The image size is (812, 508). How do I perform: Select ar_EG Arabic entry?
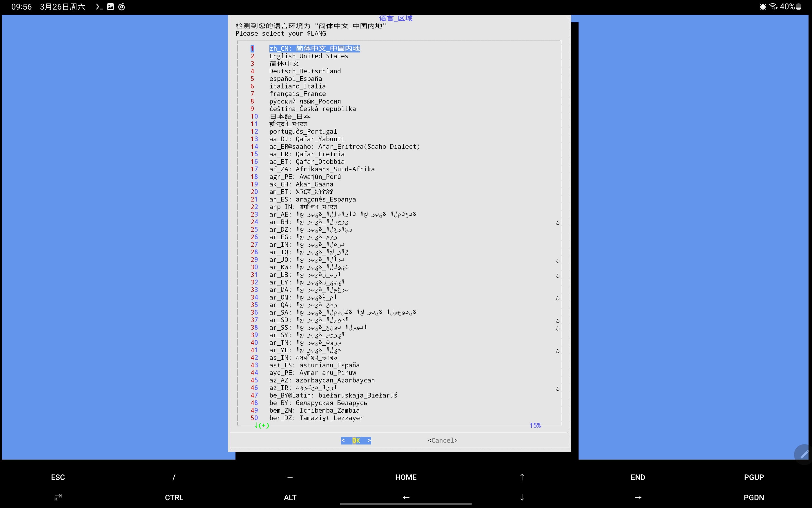[x=303, y=237]
